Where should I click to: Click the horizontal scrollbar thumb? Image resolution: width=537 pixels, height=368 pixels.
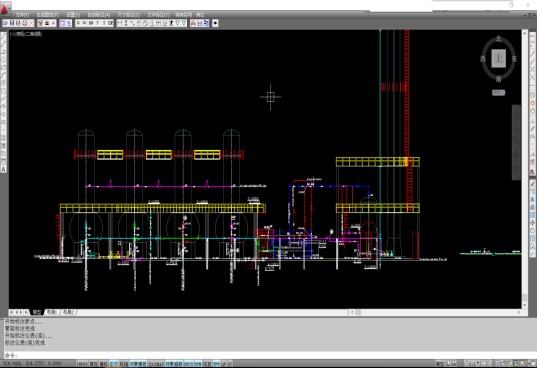click(358, 312)
